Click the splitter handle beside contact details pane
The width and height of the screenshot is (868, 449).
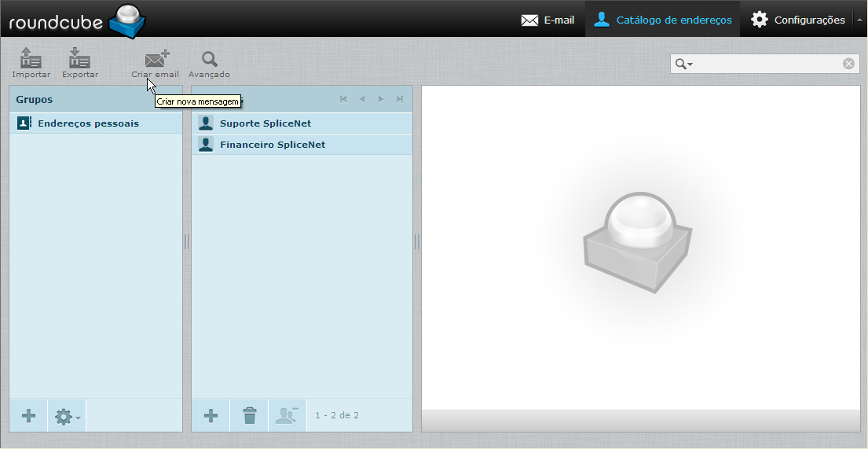(417, 241)
